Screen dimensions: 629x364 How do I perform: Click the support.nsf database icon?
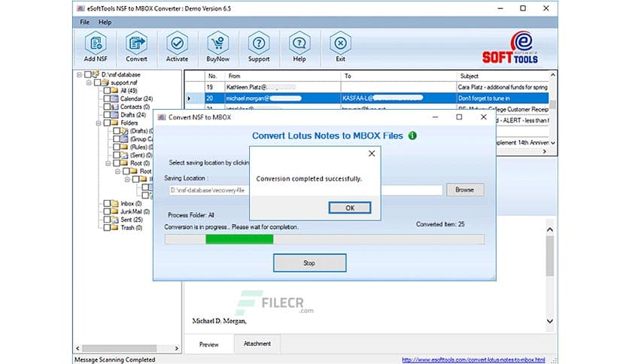[x=105, y=83]
